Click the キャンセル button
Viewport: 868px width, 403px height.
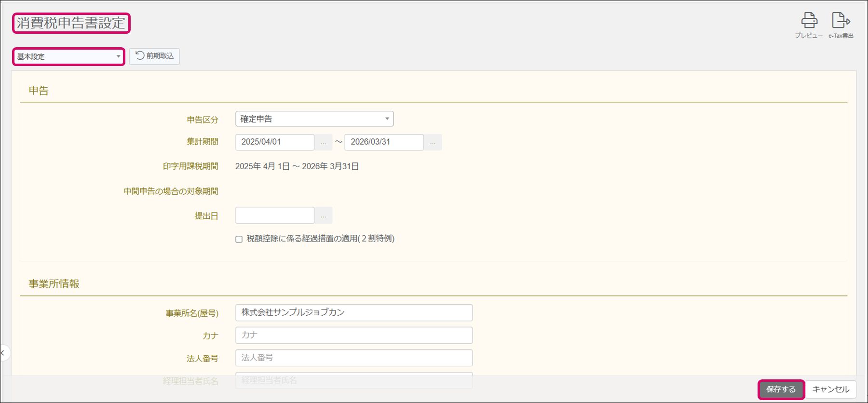pyautogui.click(x=830, y=390)
